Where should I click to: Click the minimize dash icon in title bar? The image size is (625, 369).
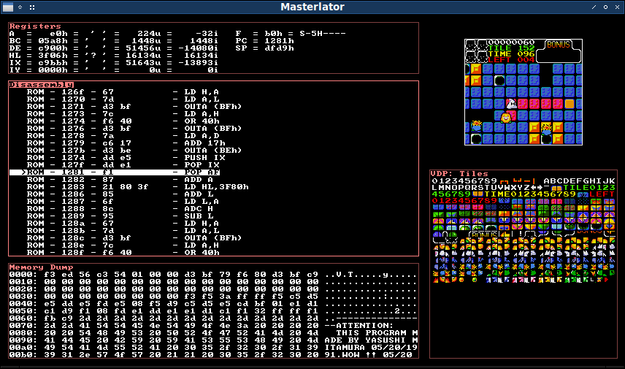coord(594,7)
